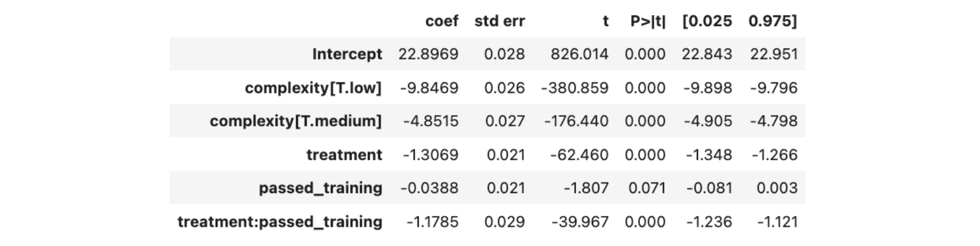This screenshot has height=246, width=980.
Task: Click the coef column header
Action: 442,21
